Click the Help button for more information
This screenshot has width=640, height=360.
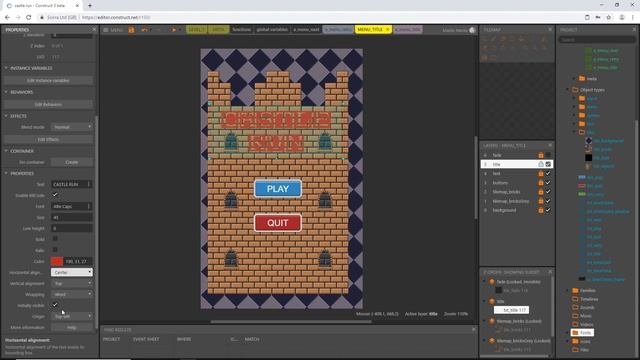72,327
